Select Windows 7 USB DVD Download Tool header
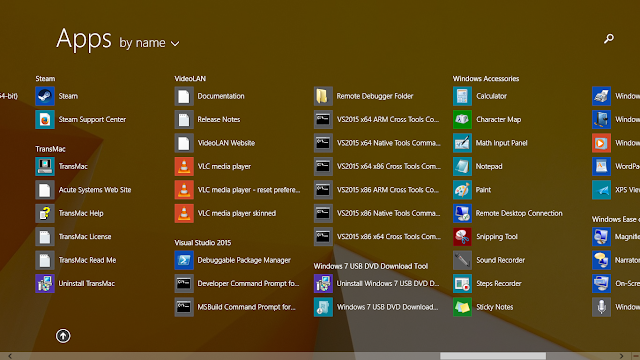Image resolution: width=640 pixels, height=360 pixels. pos(371,266)
